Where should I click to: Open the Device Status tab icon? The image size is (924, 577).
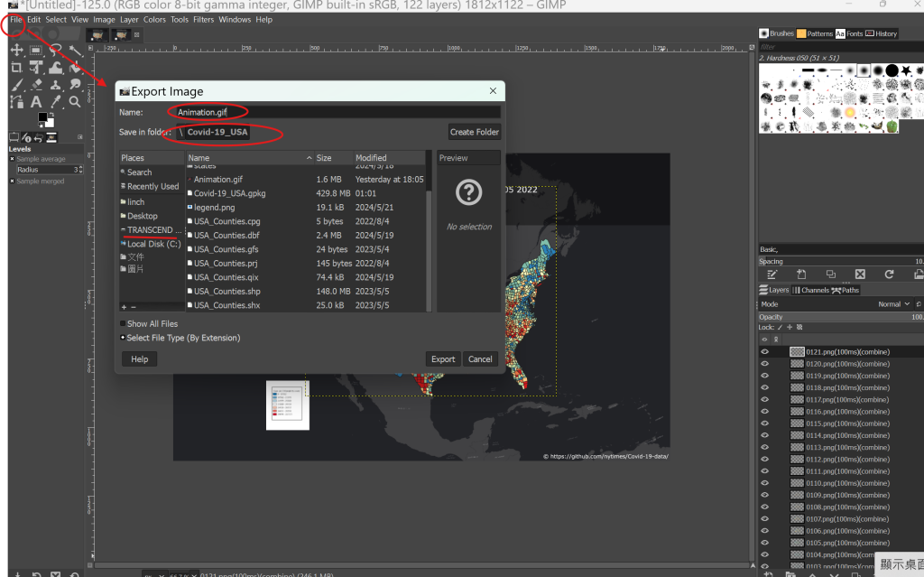click(26, 137)
